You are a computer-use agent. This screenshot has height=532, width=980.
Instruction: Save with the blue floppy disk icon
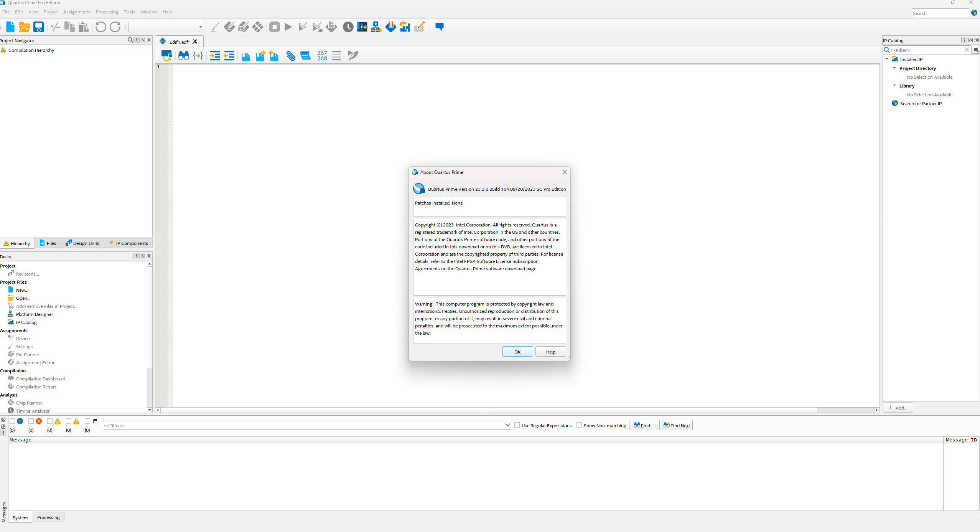(39, 27)
